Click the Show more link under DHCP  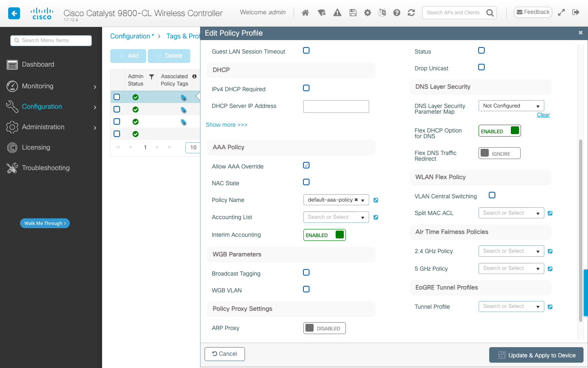(x=227, y=124)
